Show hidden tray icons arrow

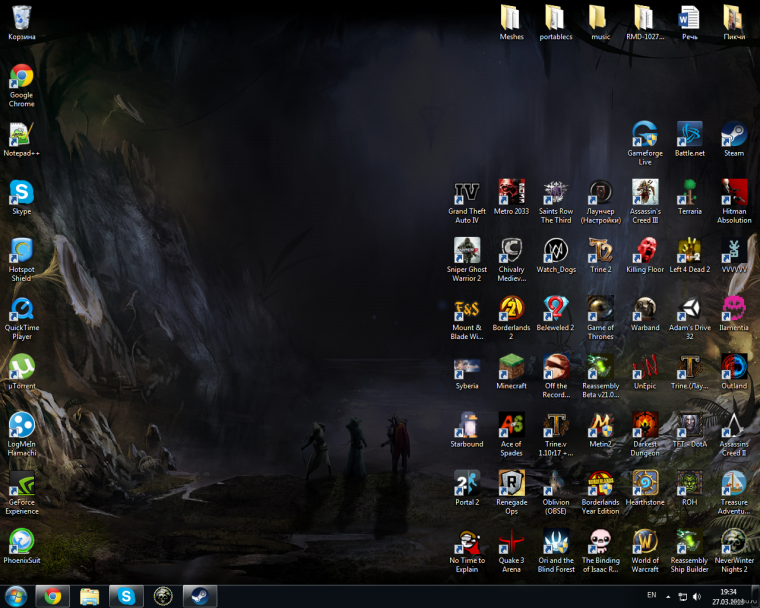click(669, 596)
